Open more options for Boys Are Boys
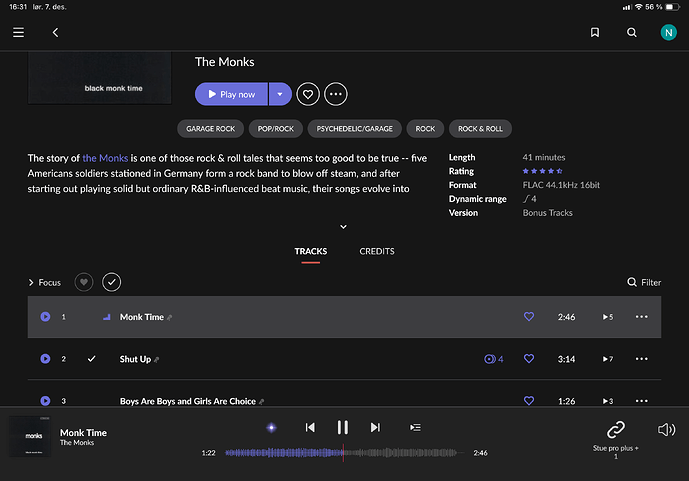The width and height of the screenshot is (689, 481). 641,401
